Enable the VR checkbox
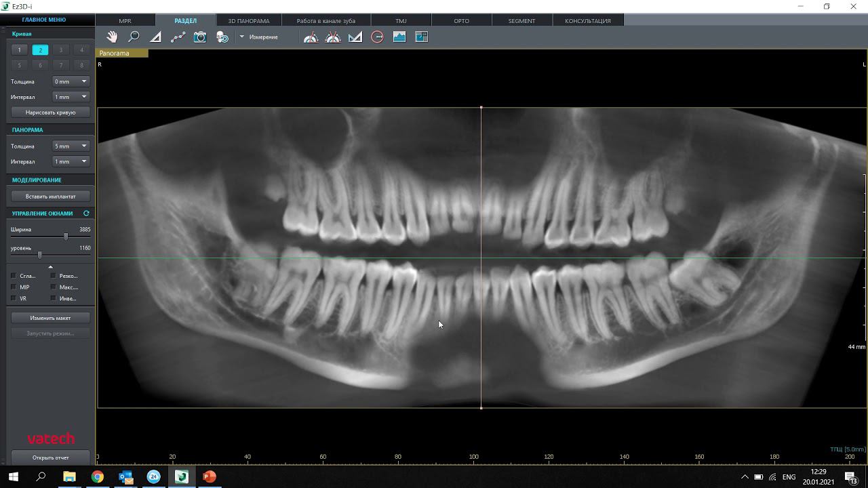 coord(14,298)
